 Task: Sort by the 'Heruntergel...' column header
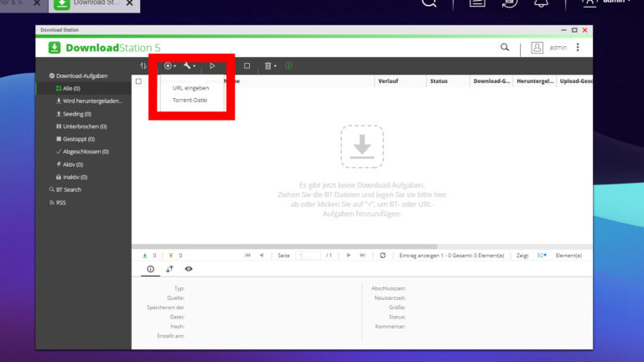point(535,81)
